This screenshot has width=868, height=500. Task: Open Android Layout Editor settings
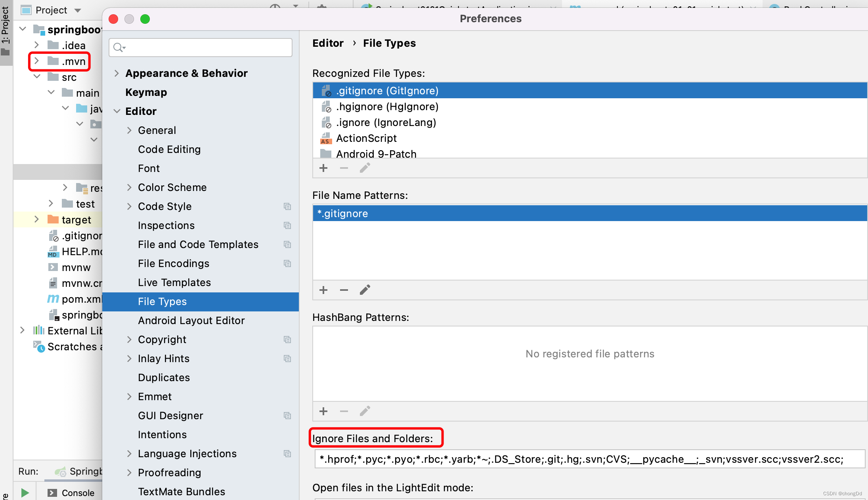click(191, 321)
